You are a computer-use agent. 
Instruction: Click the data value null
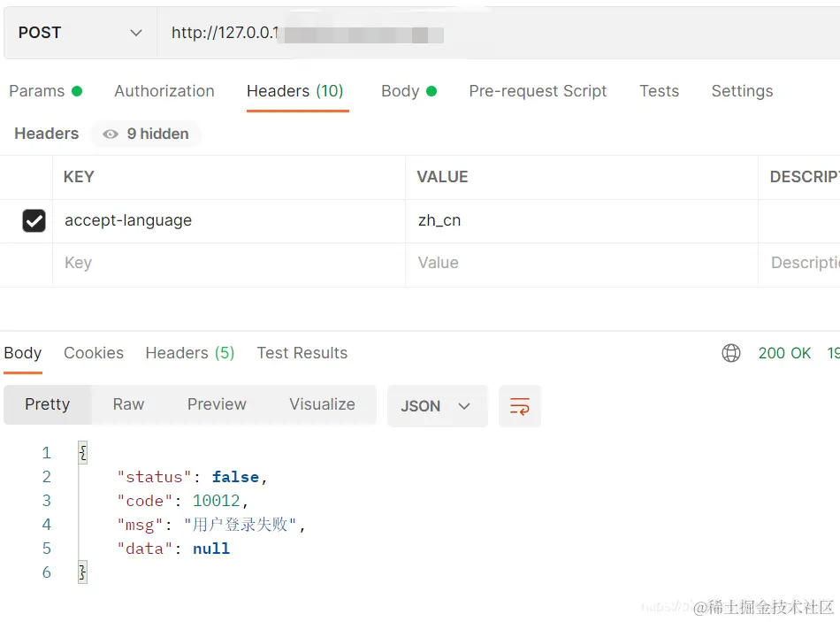point(211,549)
